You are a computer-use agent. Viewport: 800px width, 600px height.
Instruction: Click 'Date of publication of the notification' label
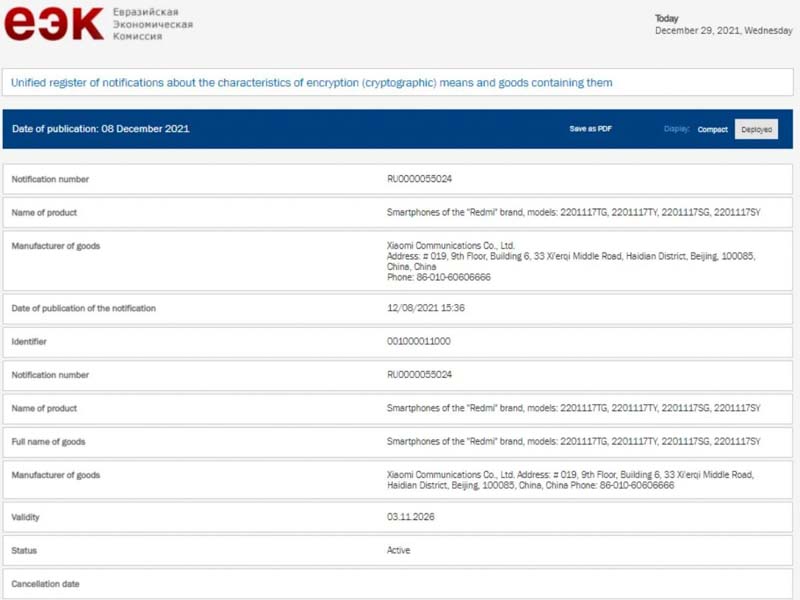[x=84, y=308]
